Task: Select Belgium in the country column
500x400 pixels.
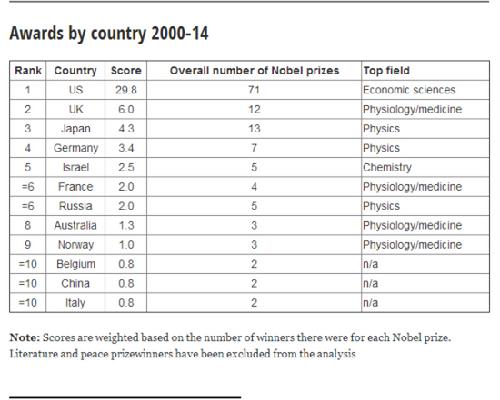Action: point(76,264)
